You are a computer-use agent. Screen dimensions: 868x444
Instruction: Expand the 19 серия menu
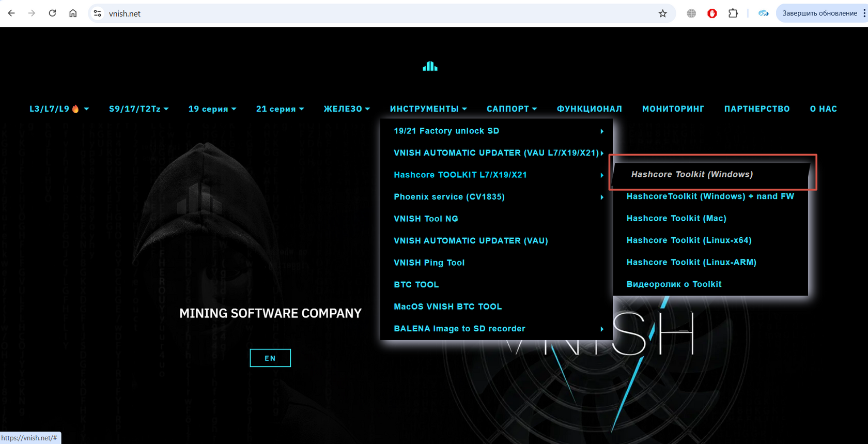pyautogui.click(x=212, y=109)
